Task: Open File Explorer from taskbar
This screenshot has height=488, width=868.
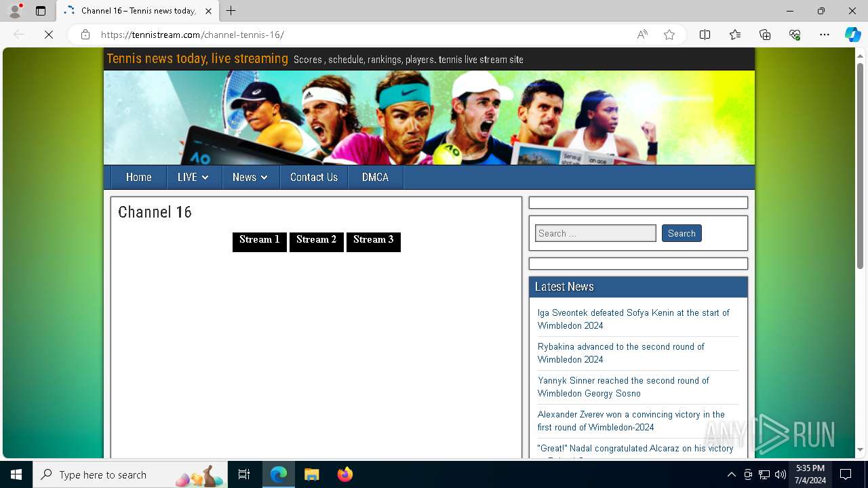Action: [x=311, y=474]
